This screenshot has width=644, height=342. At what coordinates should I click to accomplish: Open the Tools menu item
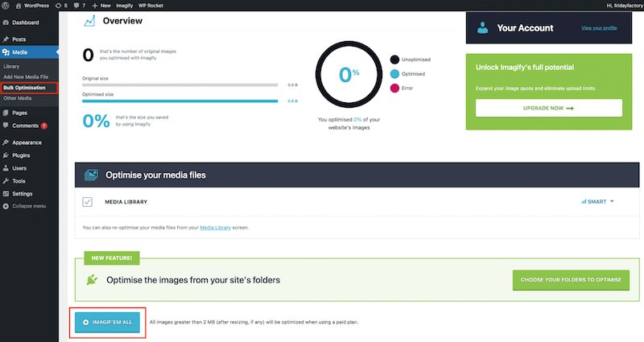click(19, 180)
